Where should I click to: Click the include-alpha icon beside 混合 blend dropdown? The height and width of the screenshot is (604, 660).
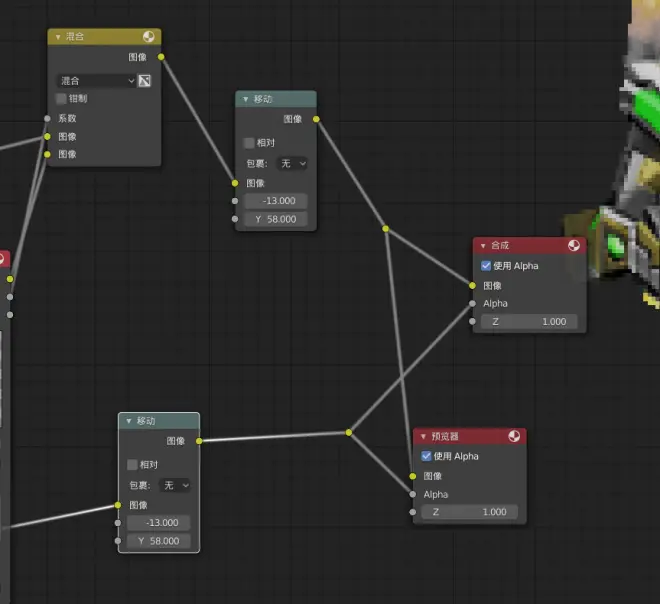click(x=144, y=80)
